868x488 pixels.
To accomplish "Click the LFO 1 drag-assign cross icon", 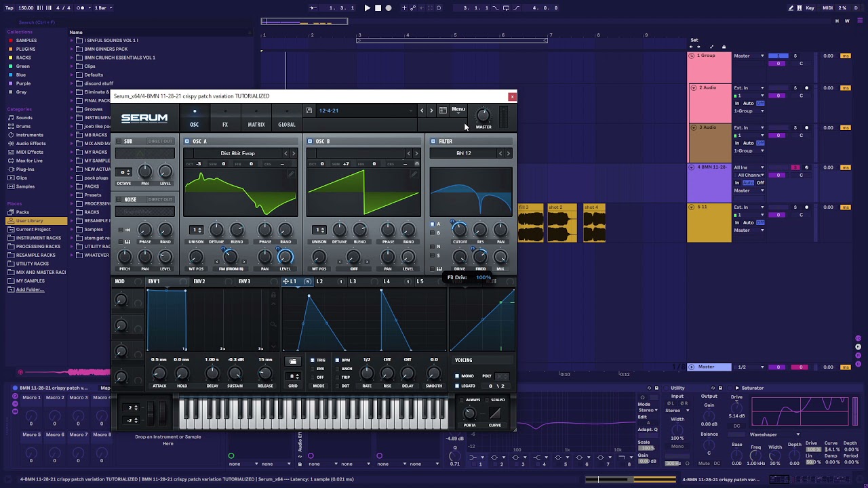I will (x=286, y=281).
